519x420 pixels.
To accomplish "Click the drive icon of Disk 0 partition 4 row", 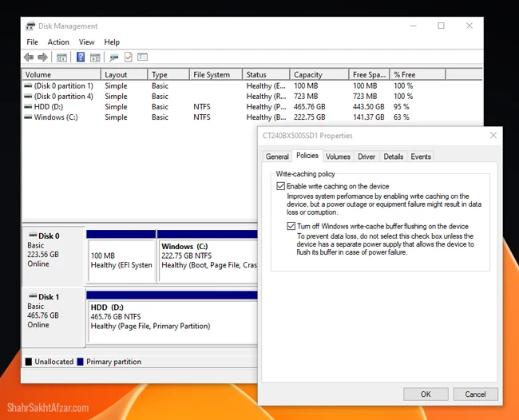I will tap(28, 97).
